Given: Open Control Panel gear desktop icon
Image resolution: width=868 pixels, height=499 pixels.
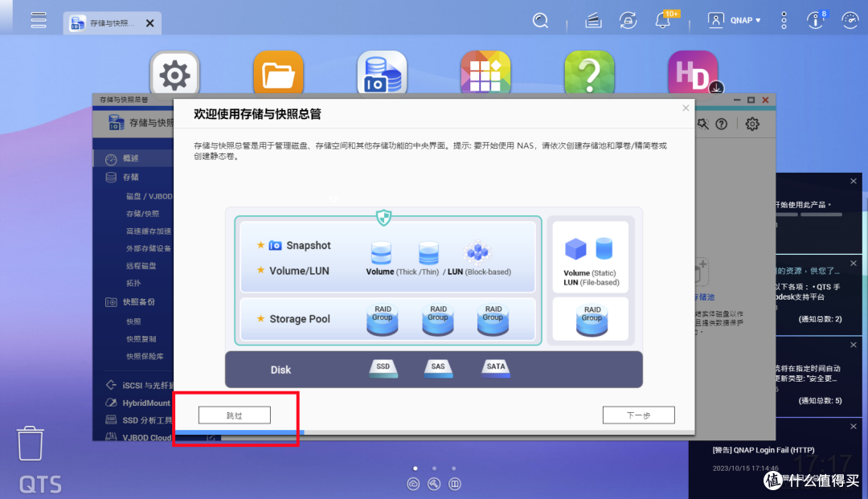Looking at the screenshot, I should [x=174, y=74].
